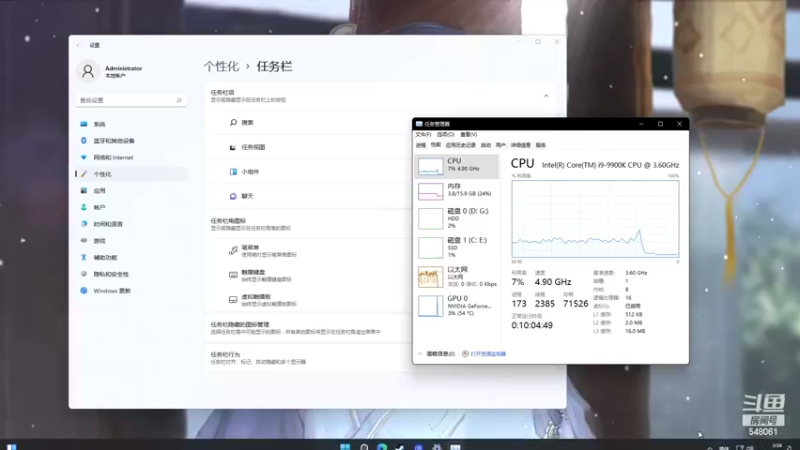Select 以太网 (Ethernet) in performance list

[x=457, y=277]
